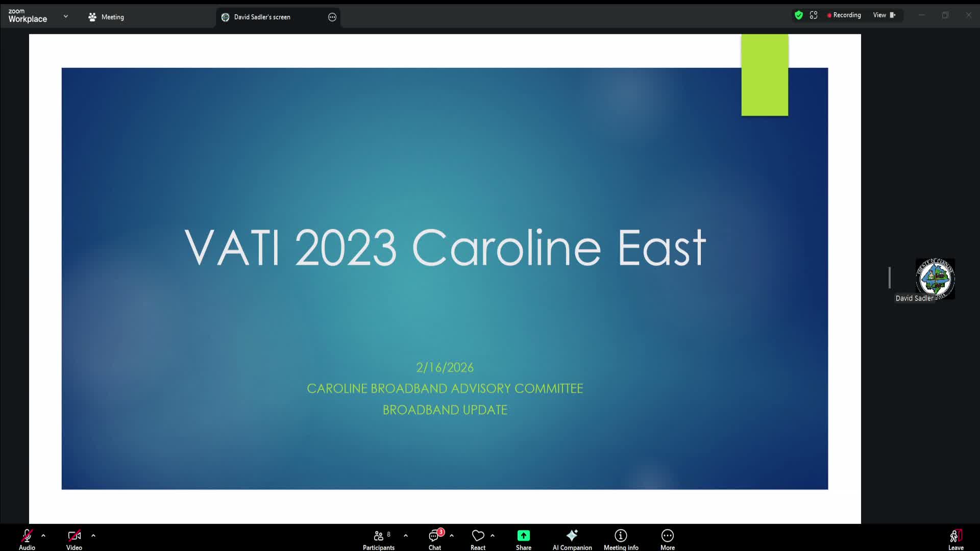Open React emoji reactions
This screenshot has height=551, width=980.
(x=478, y=539)
